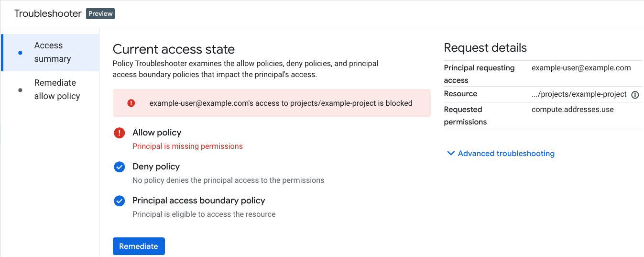Click the red error icon beside Allow policy
Screen dimensions: 644x257
click(120, 133)
